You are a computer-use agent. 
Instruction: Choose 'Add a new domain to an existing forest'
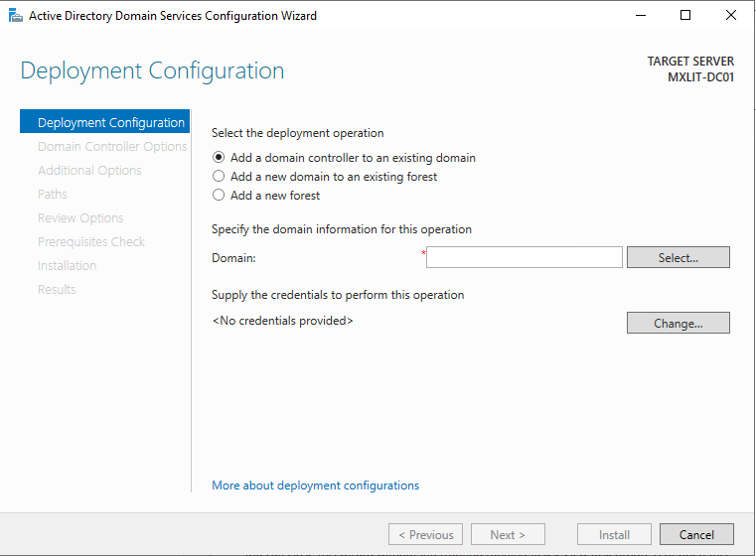[x=219, y=177]
